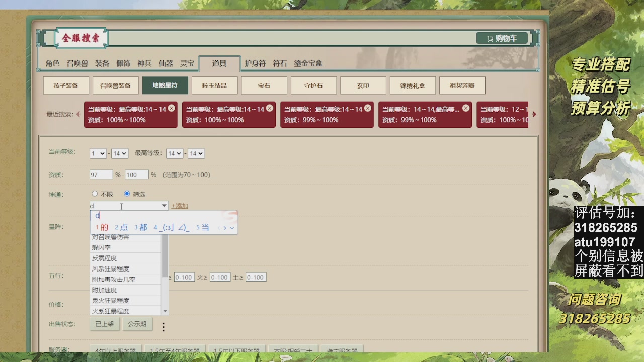Click the 神通 combo box arrow
This screenshot has width=644, height=362.
(x=164, y=206)
